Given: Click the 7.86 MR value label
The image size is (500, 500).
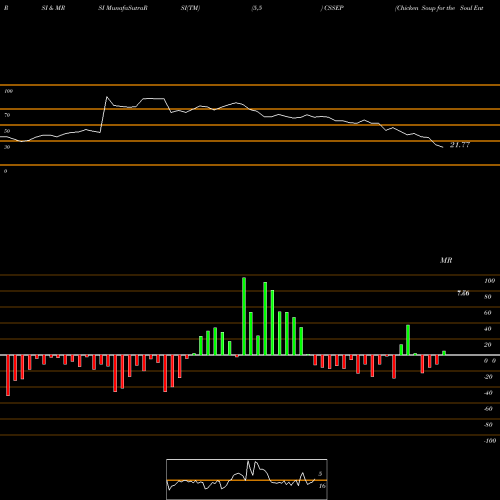Looking at the screenshot, I should tap(463, 293).
